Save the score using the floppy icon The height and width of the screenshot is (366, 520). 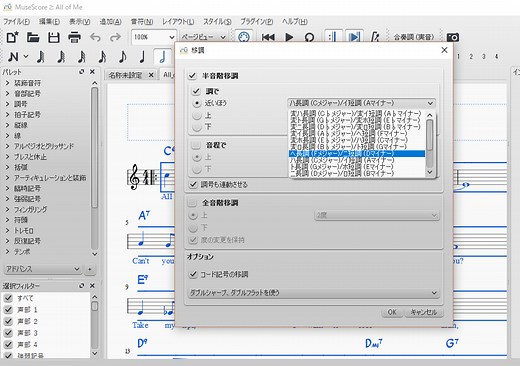click(54, 37)
